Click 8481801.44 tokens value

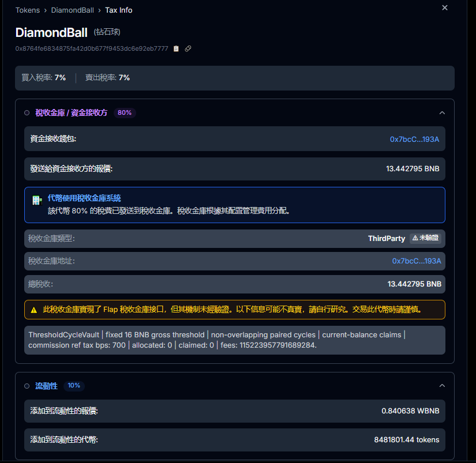tap(407, 439)
